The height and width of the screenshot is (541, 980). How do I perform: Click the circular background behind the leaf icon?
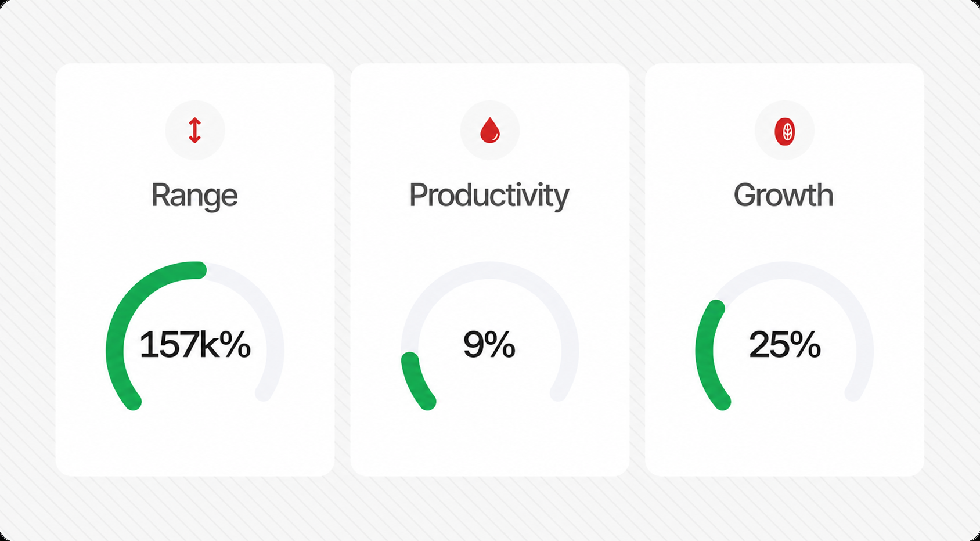point(785,130)
